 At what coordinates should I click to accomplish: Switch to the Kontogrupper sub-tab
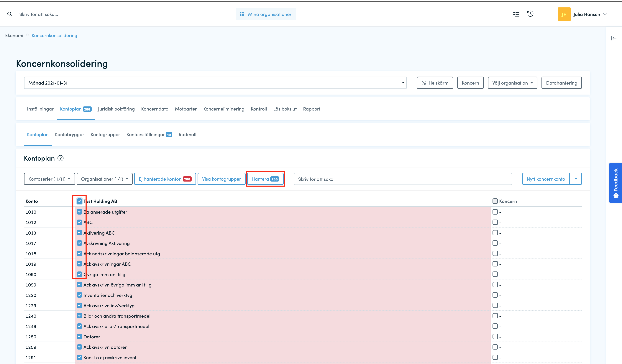105,134
